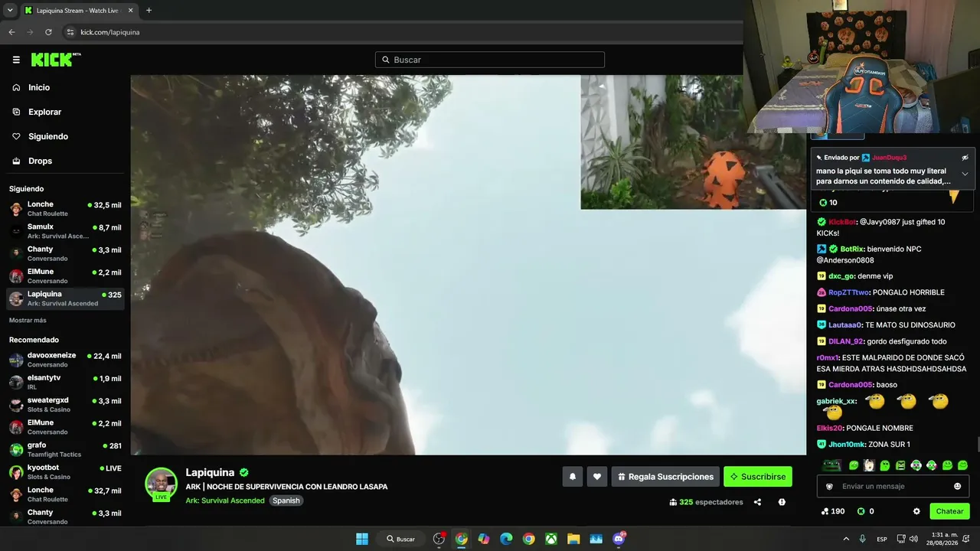Viewport: 980px width, 551px height.
Task: Click the taskbar Buscar search box
Action: pyautogui.click(x=400, y=539)
